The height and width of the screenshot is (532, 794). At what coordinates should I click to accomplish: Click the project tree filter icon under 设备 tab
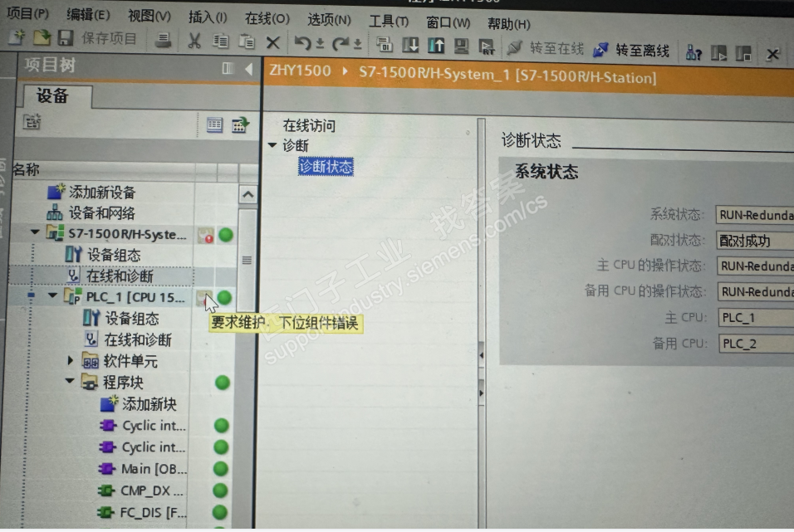point(32,122)
